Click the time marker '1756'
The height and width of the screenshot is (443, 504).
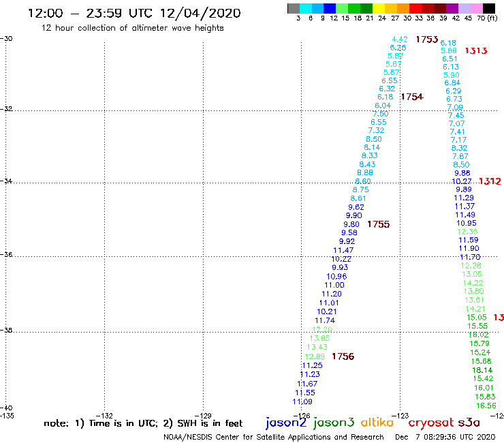pos(343,356)
